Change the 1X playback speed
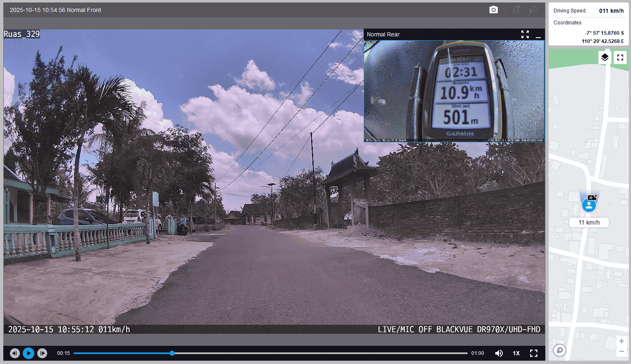Image resolution: width=631 pixels, height=364 pixels. (x=516, y=353)
